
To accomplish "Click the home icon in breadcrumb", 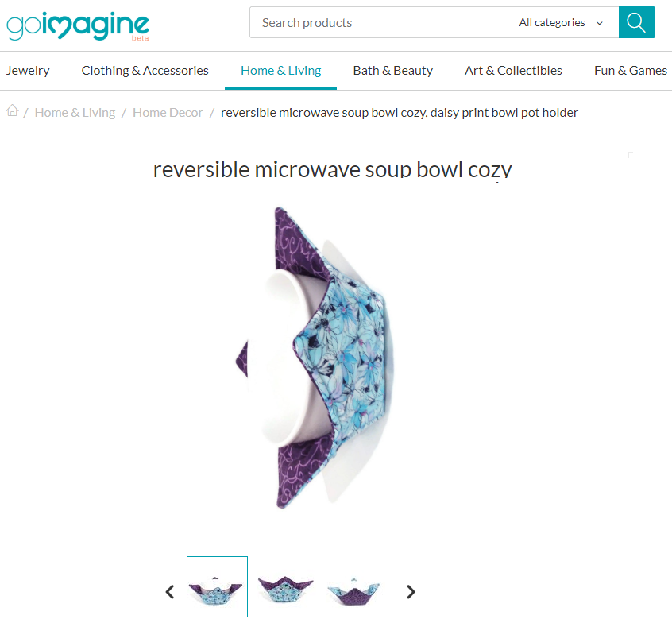I will click(x=13, y=110).
